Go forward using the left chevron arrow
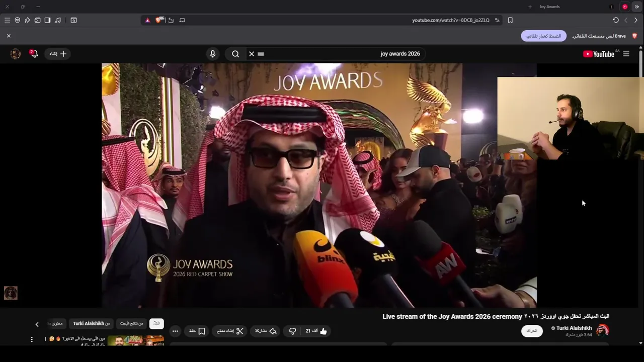The width and height of the screenshot is (644, 362). [626, 20]
